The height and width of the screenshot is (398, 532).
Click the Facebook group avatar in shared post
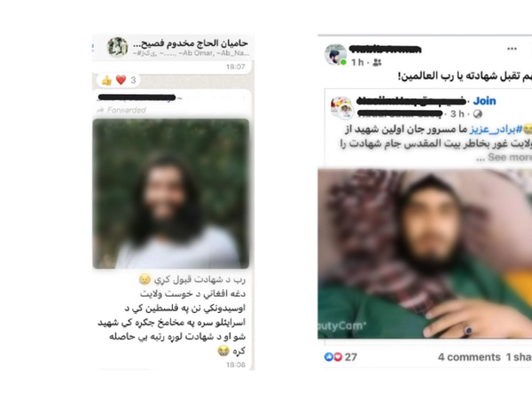coord(341,107)
